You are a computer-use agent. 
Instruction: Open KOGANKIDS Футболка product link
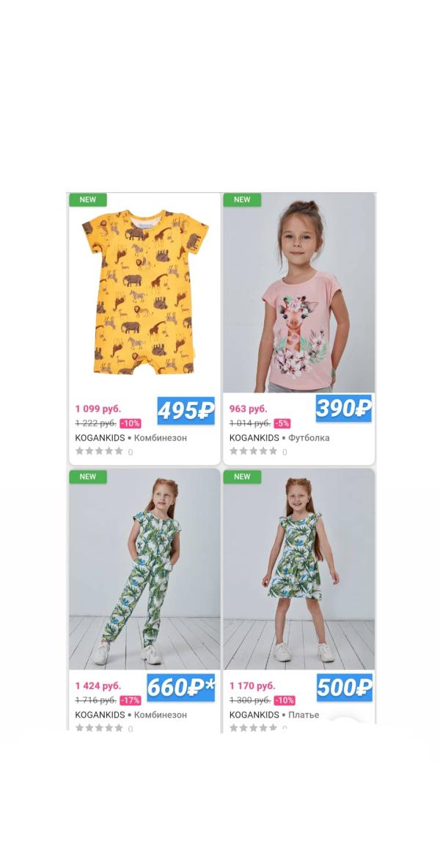point(279,438)
